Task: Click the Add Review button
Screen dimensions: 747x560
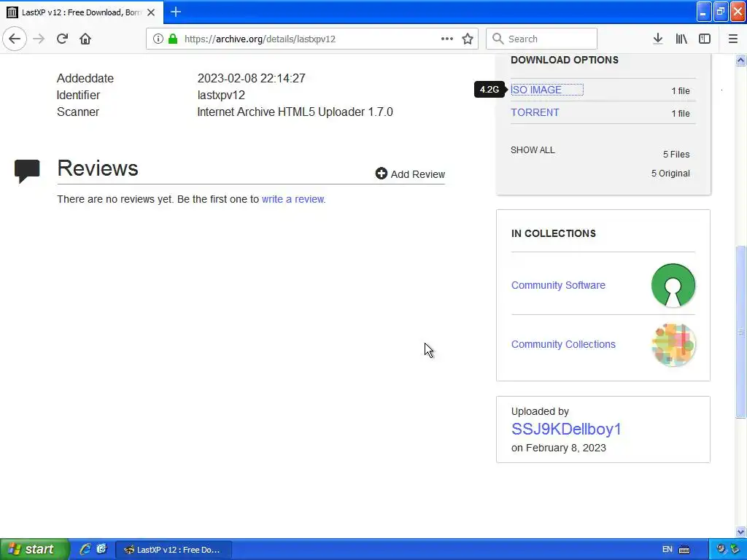Action: pyautogui.click(x=410, y=174)
